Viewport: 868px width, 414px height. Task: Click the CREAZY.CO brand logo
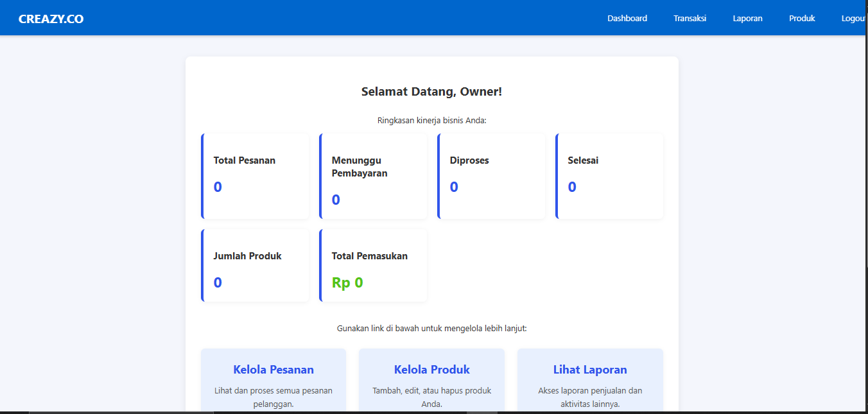[x=51, y=19]
